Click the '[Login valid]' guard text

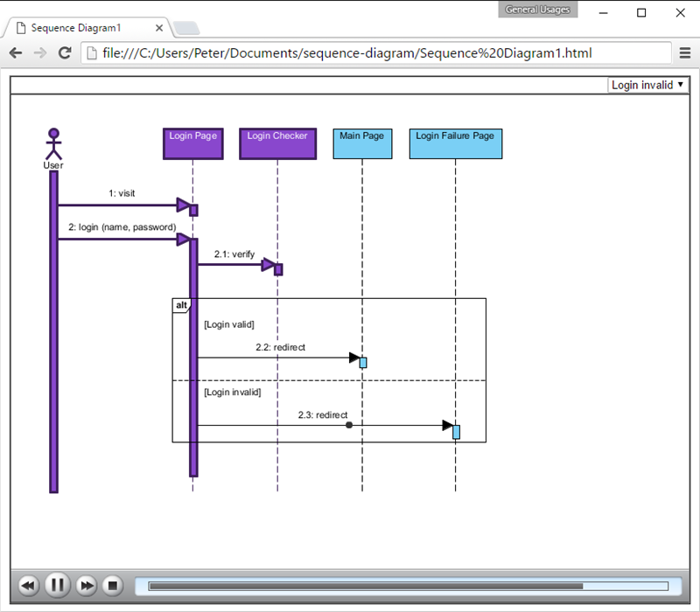[x=229, y=324]
